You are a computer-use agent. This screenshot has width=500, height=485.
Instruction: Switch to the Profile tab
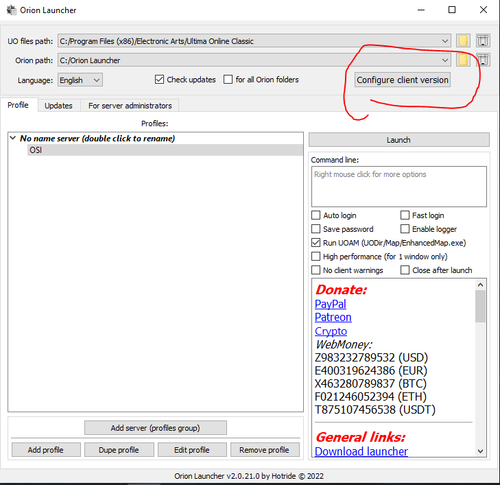18,105
